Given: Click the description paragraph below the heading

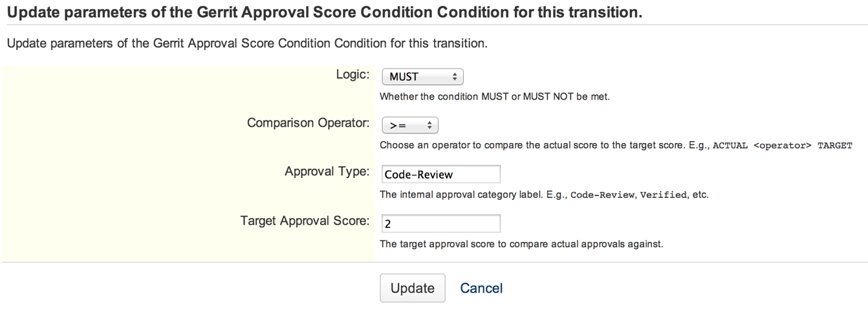Looking at the screenshot, I should [x=246, y=44].
